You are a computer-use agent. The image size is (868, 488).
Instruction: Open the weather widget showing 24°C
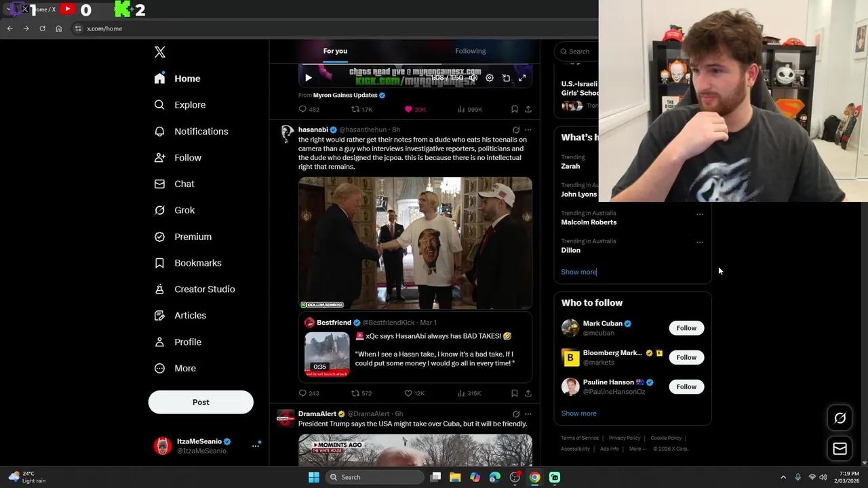click(x=27, y=477)
